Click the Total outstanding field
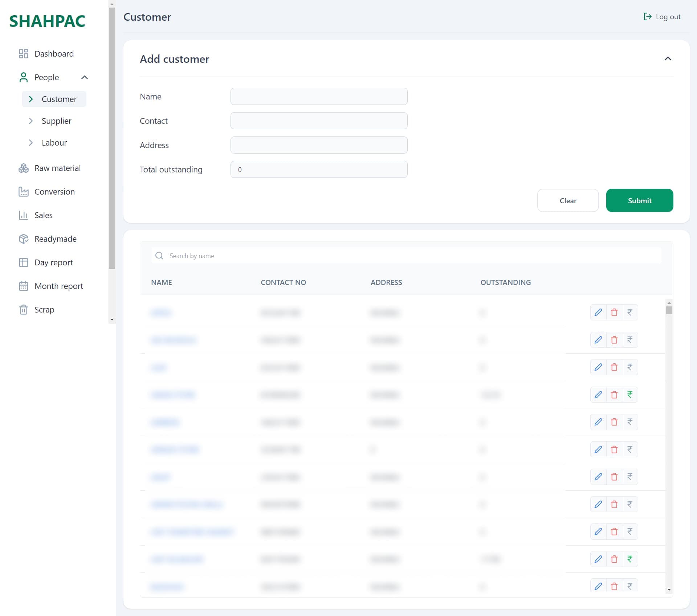697x616 pixels. [319, 170]
